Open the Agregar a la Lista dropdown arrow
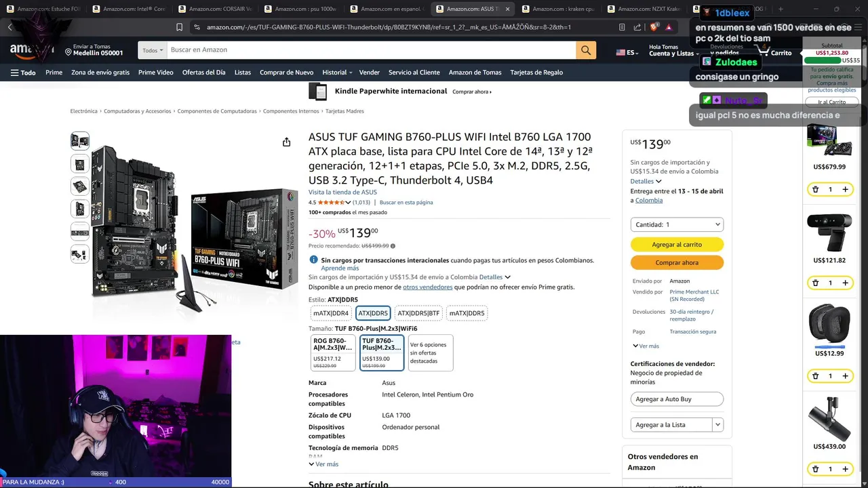Image resolution: width=868 pixels, height=488 pixels. click(x=717, y=425)
